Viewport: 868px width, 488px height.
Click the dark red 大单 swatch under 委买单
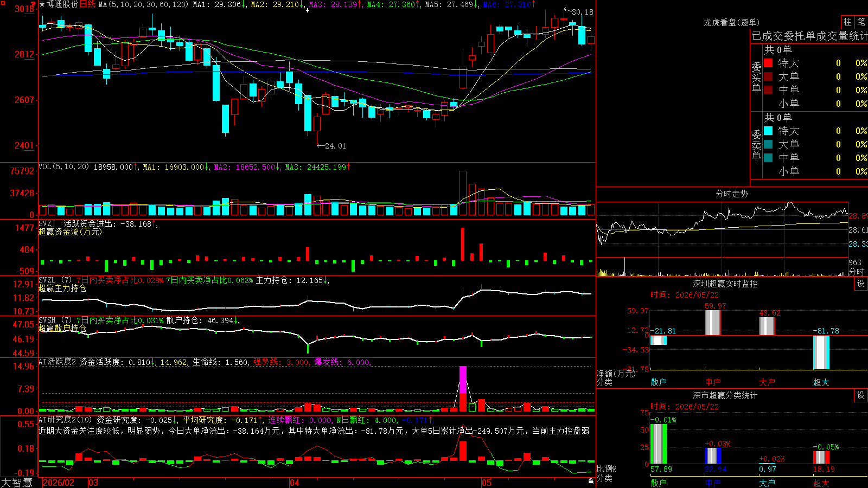(768, 76)
